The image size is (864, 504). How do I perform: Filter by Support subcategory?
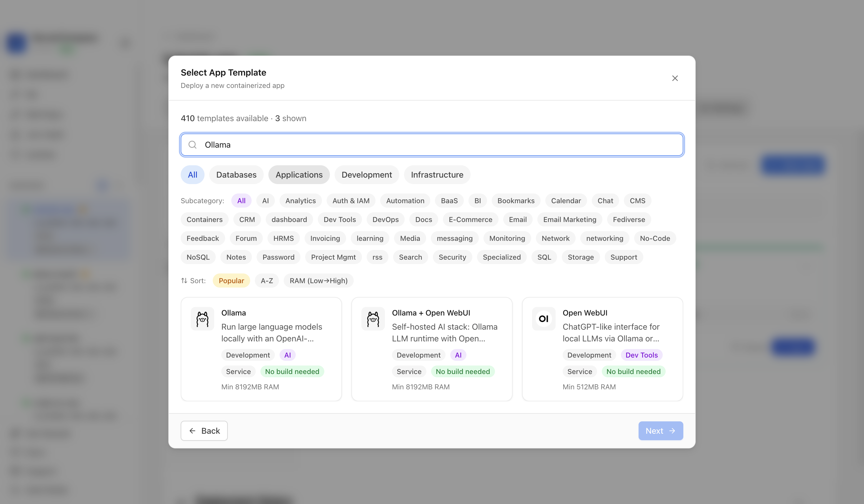point(624,257)
